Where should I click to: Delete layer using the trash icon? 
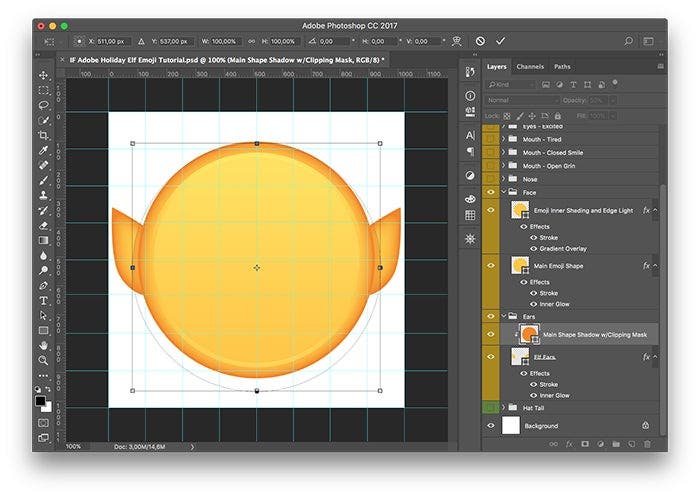[x=647, y=443]
